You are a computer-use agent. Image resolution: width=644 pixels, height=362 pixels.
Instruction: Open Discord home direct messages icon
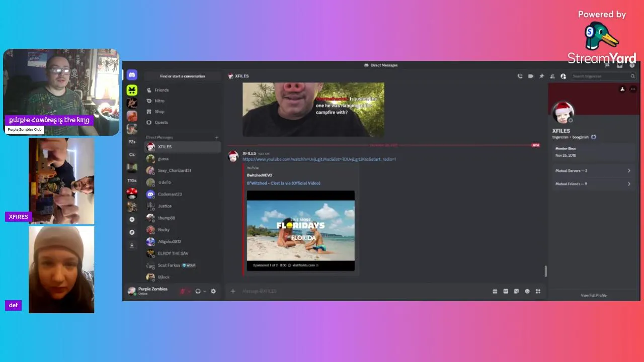[132, 75]
